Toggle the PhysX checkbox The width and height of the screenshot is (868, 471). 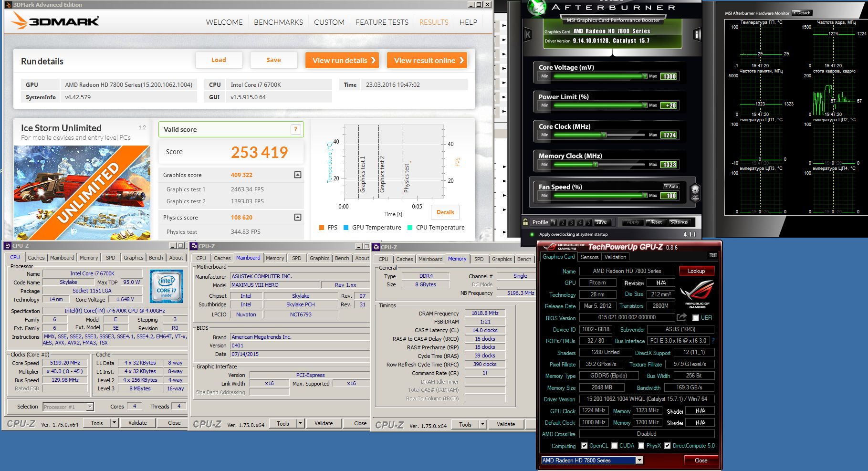[642, 446]
